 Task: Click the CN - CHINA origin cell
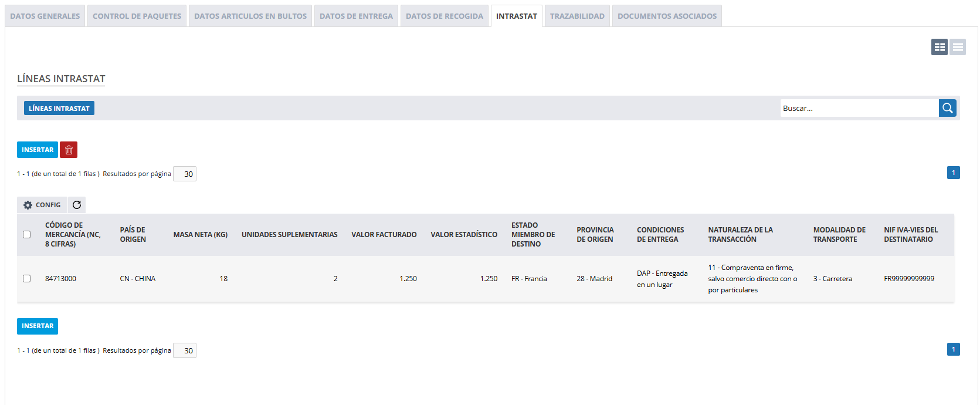click(138, 279)
